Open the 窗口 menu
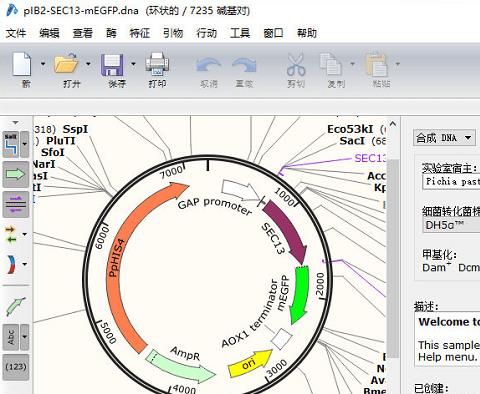The image size is (480, 394). click(273, 33)
